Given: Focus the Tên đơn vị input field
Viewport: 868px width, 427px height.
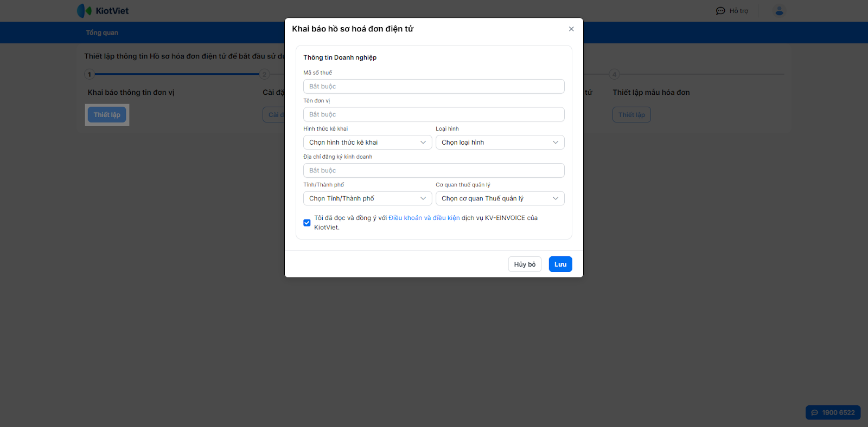Looking at the screenshot, I should point(433,114).
